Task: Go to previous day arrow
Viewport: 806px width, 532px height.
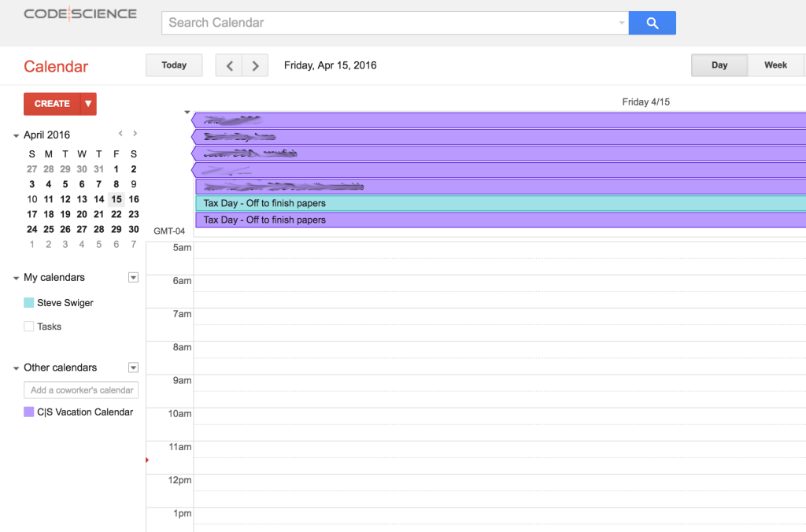Action: pos(229,65)
